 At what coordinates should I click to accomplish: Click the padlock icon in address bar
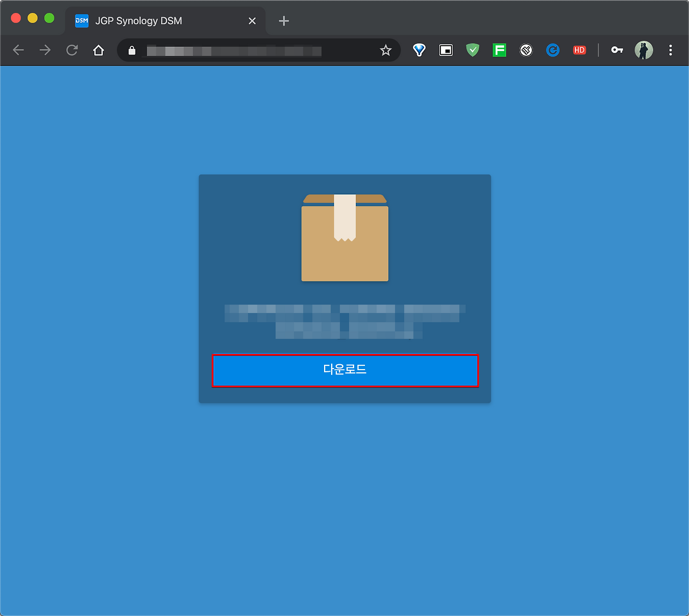point(131,51)
